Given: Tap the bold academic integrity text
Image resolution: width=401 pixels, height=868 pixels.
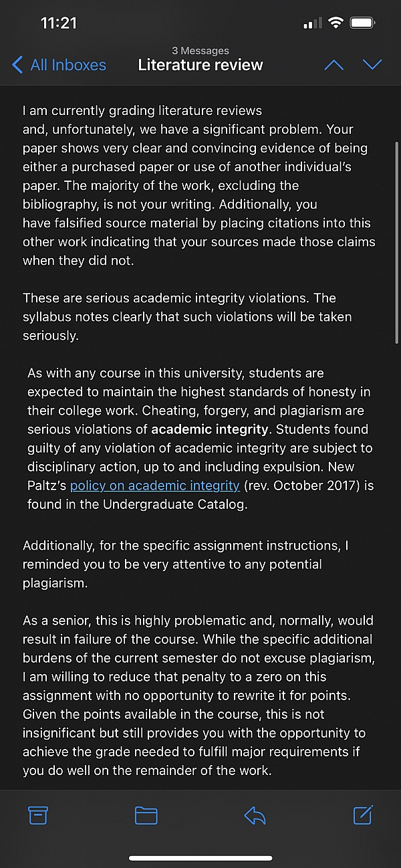Looking at the screenshot, I should pyautogui.click(x=209, y=429).
